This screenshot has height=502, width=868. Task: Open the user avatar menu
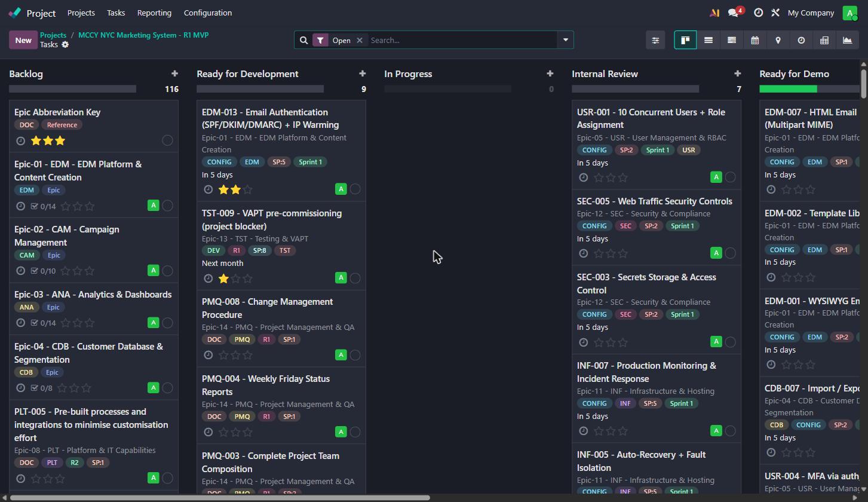pyautogui.click(x=849, y=13)
